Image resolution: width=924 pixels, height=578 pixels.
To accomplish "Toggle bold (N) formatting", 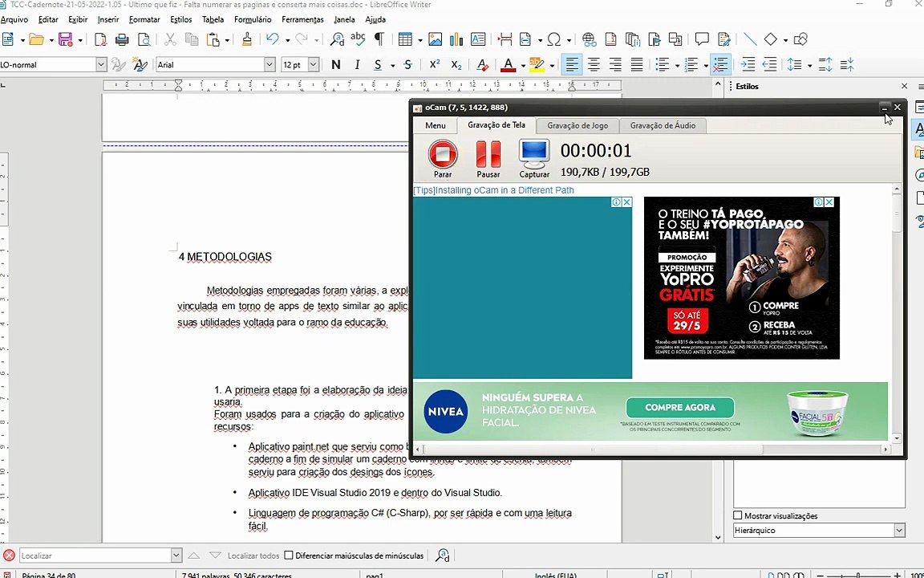I will 336,65.
